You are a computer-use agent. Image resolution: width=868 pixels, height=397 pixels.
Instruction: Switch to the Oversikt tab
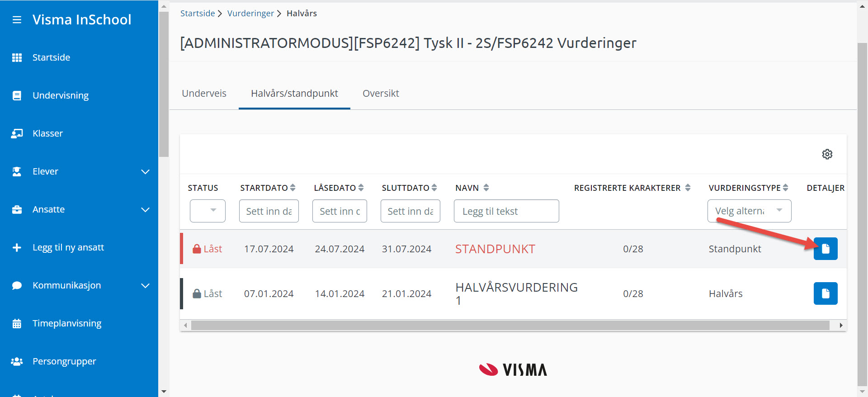click(x=381, y=94)
